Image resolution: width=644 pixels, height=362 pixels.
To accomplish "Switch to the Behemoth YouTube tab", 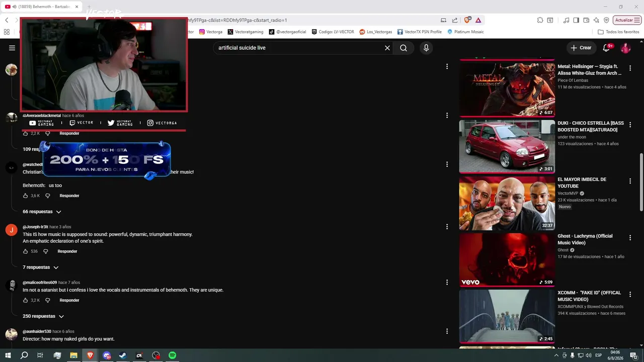I will (41, 7).
